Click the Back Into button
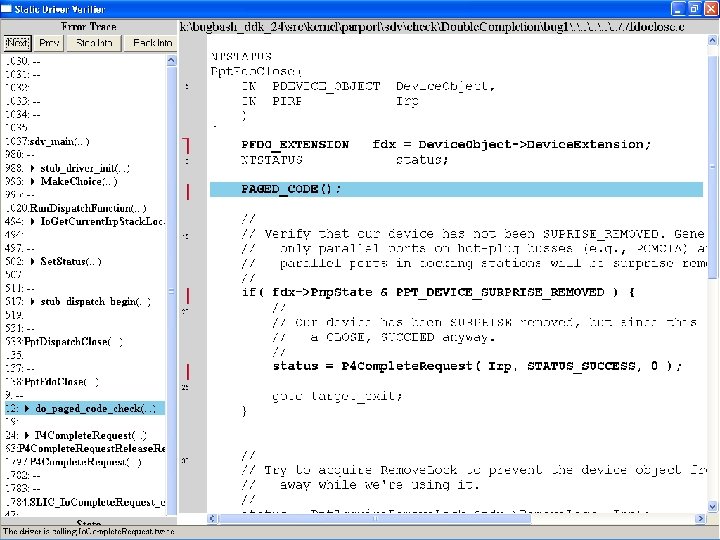The height and width of the screenshot is (540, 720). pos(152,43)
